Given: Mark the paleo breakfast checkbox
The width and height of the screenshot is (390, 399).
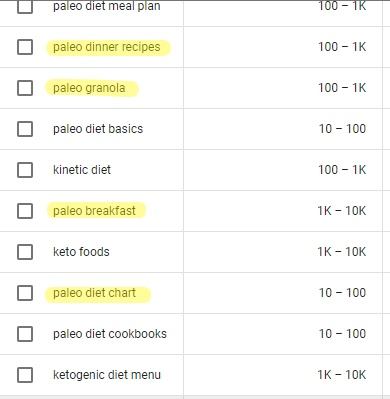Looking at the screenshot, I should click(25, 211).
